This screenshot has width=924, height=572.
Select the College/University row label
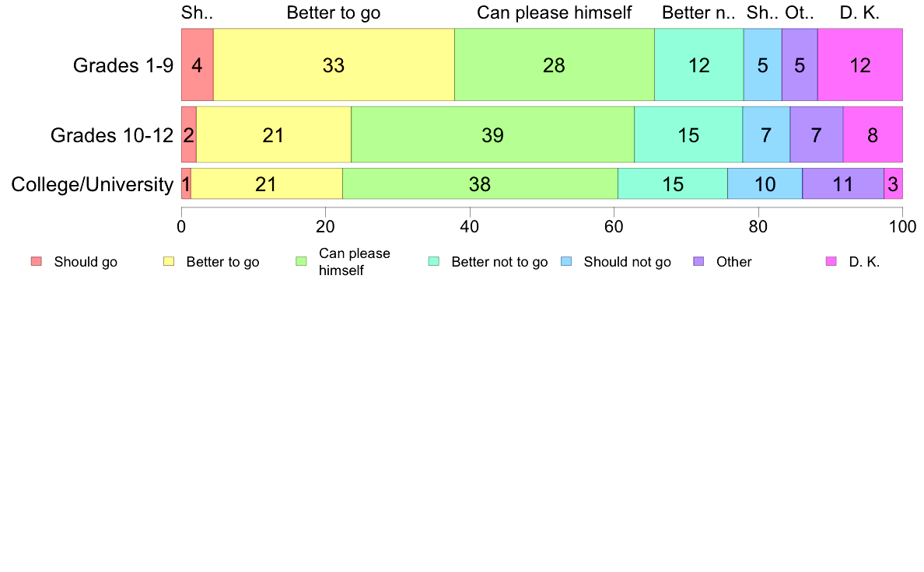coord(93,184)
